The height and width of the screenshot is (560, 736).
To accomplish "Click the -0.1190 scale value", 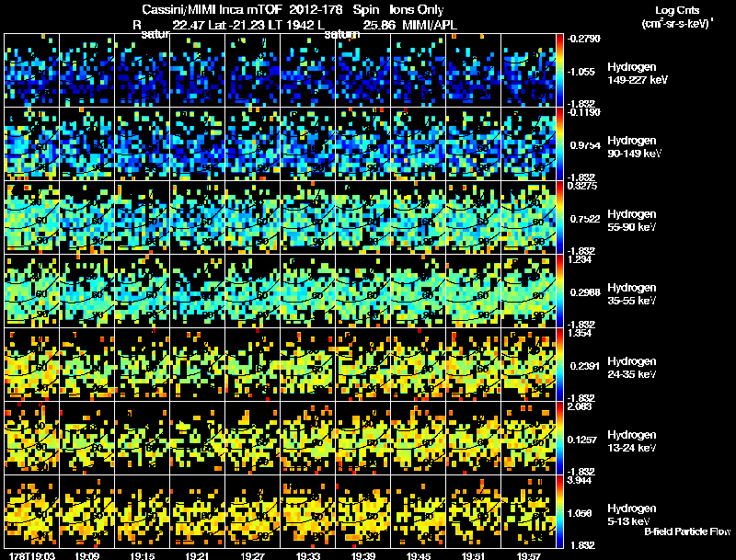I will [583, 112].
